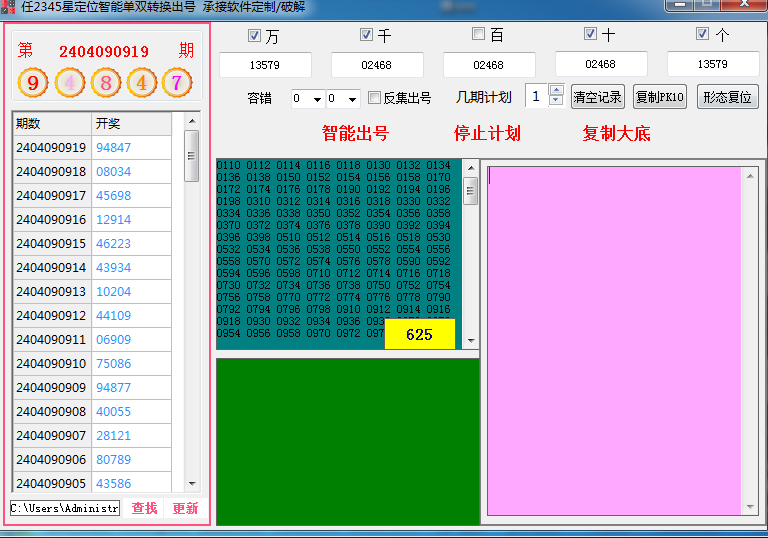
Task: Click the red number 9 ball
Action: coord(32,82)
